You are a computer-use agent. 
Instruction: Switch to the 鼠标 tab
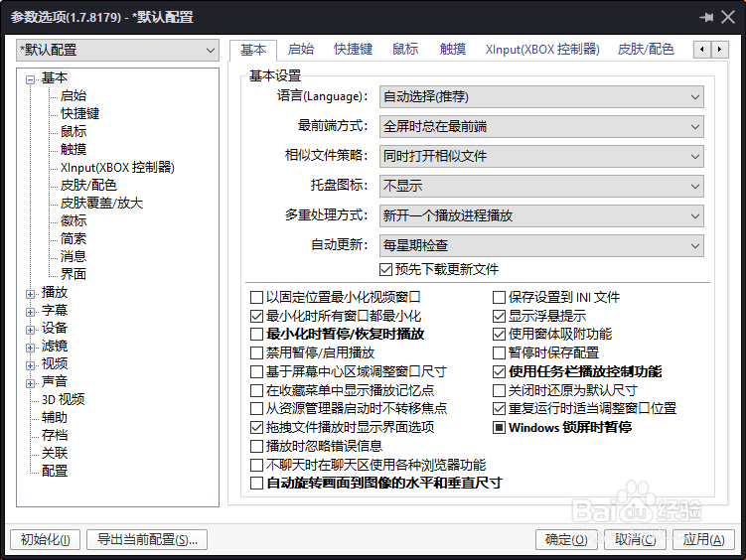click(x=405, y=49)
